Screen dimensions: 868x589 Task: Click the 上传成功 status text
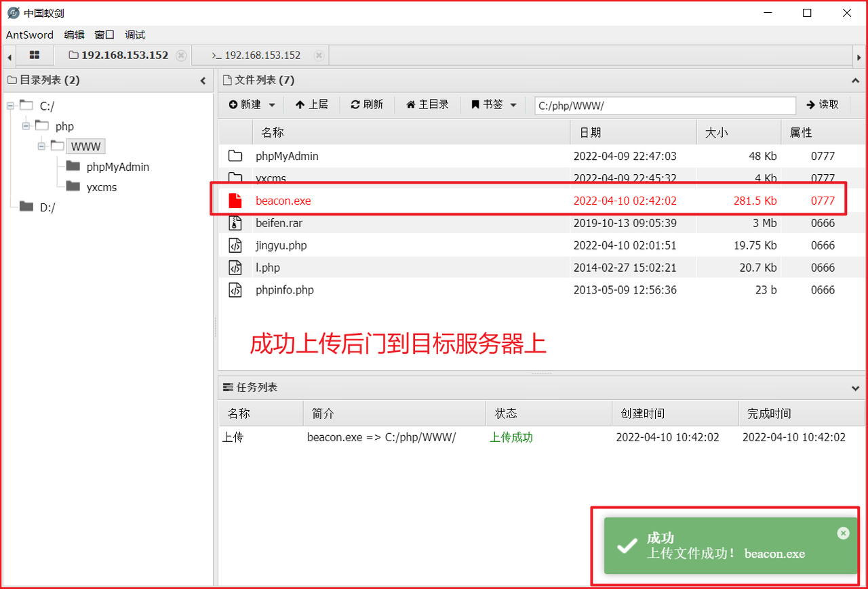(511, 437)
